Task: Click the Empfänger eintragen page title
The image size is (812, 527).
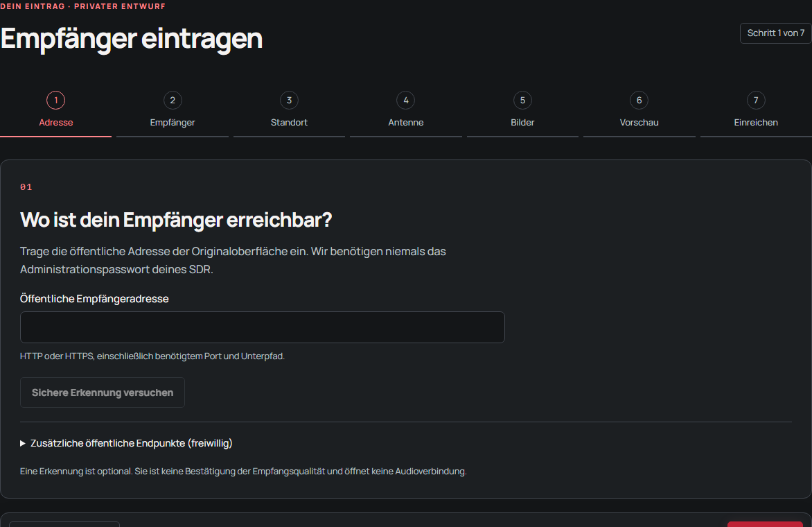Action: [x=132, y=38]
